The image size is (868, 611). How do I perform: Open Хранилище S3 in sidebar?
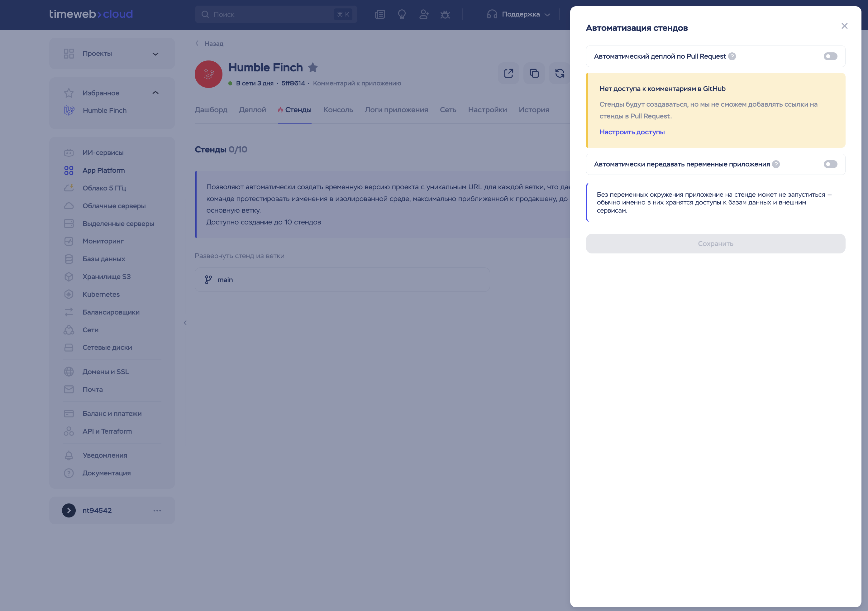click(x=107, y=277)
